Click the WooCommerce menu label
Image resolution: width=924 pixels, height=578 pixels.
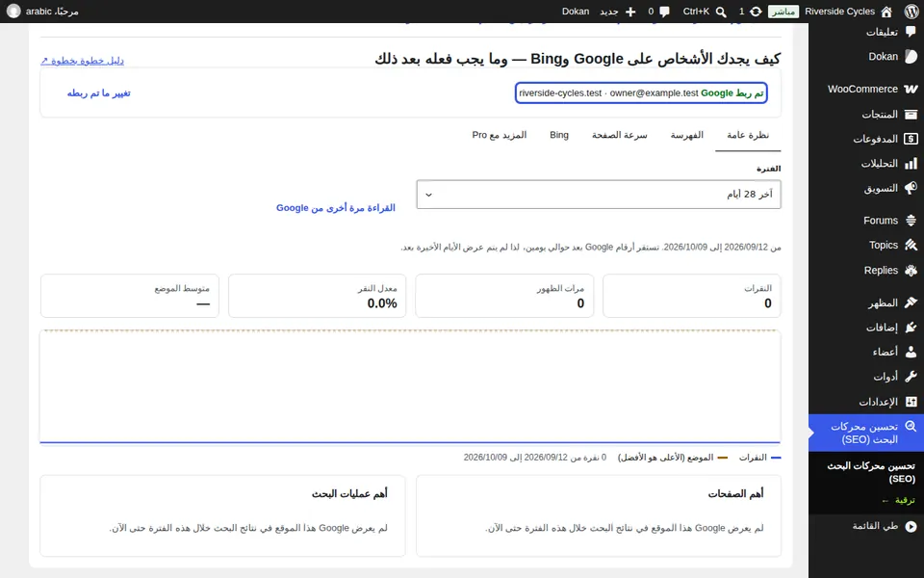pyautogui.click(x=862, y=89)
